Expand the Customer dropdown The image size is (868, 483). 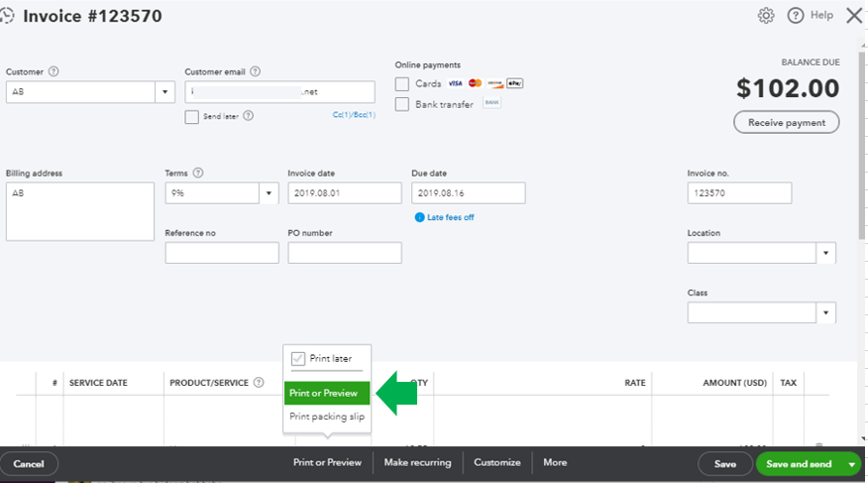[163, 92]
